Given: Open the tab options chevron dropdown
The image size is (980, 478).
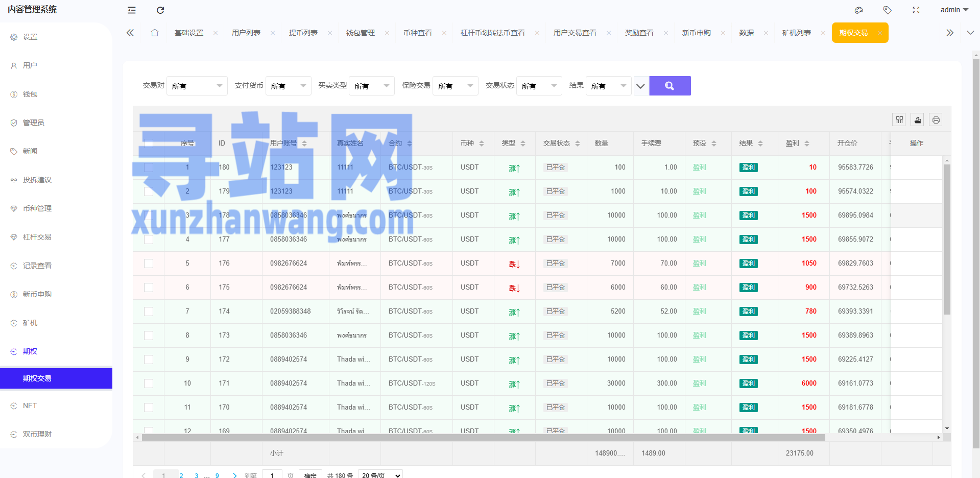Looking at the screenshot, I should (970, 33).
